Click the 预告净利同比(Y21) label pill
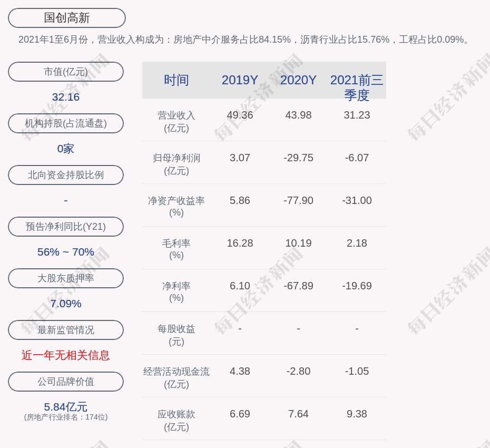 pos(66,227)
